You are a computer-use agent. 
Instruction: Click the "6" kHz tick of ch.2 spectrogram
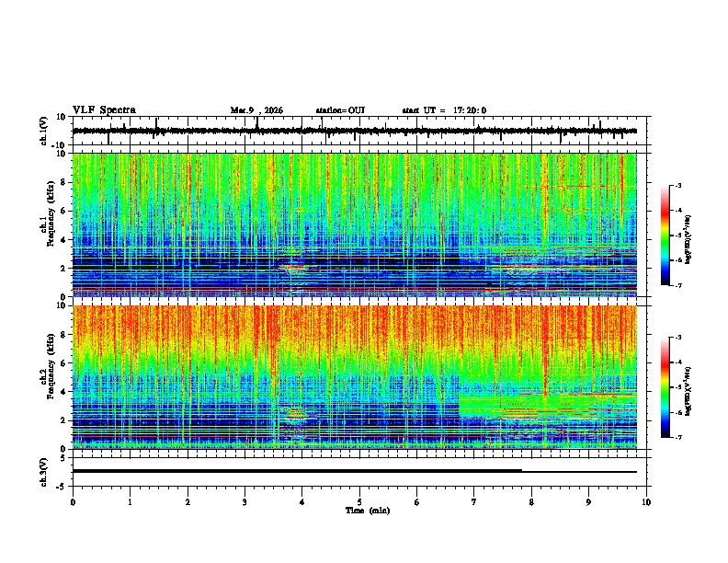pos(64,363)
